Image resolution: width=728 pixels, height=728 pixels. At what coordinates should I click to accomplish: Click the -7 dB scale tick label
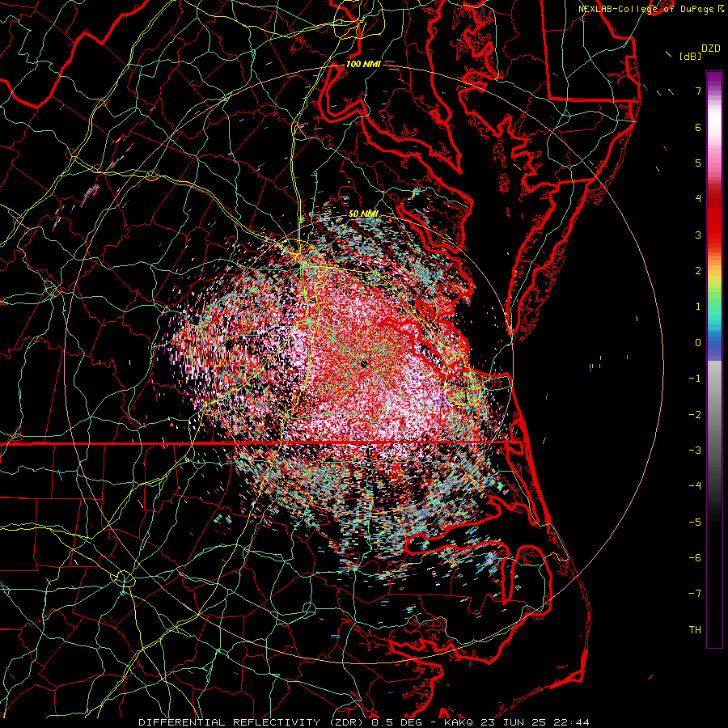point(695,594)
